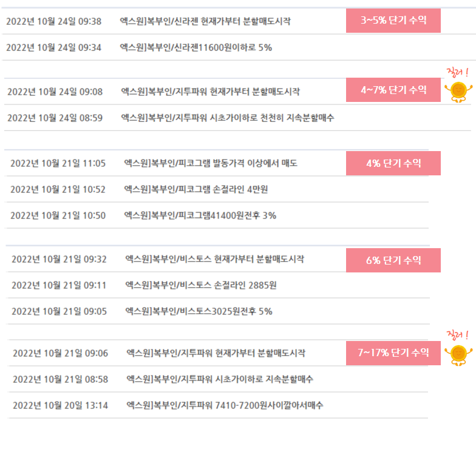The image size is (476, 449).
Task: Select the 4~7% 단기 수익 pink badge
Action: pos(393,90)
